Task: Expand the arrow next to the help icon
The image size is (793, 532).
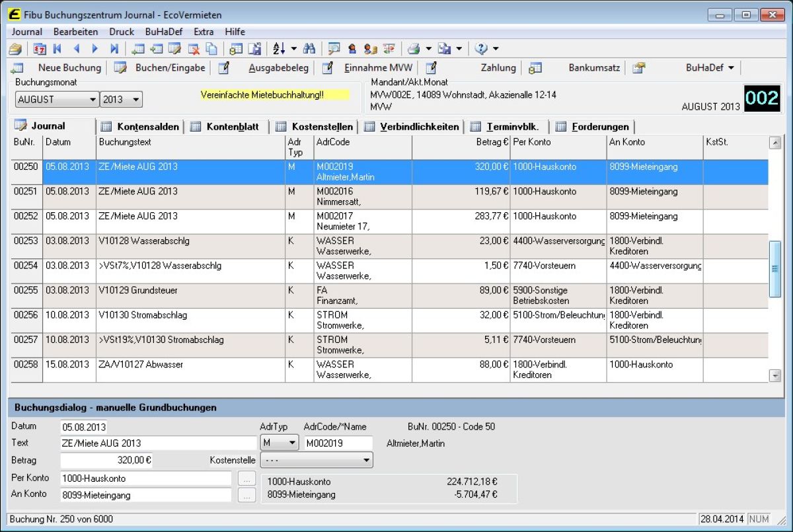Action: (496, 48)
